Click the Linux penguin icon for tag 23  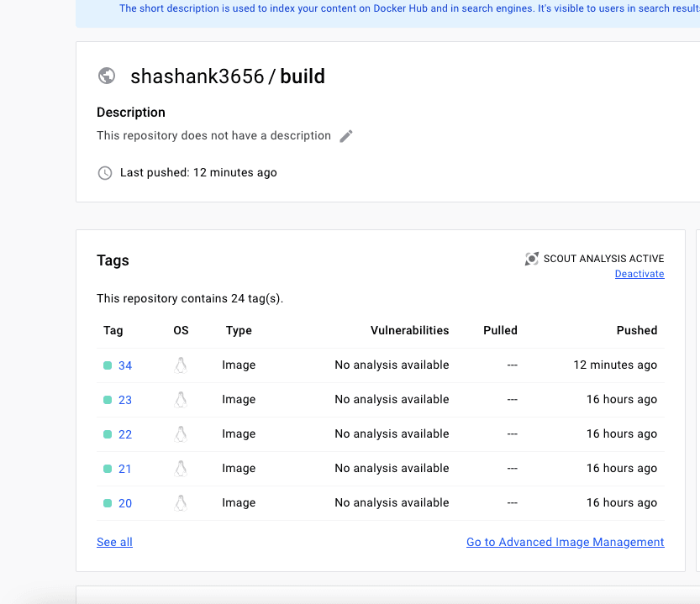[x=181, y=400]
